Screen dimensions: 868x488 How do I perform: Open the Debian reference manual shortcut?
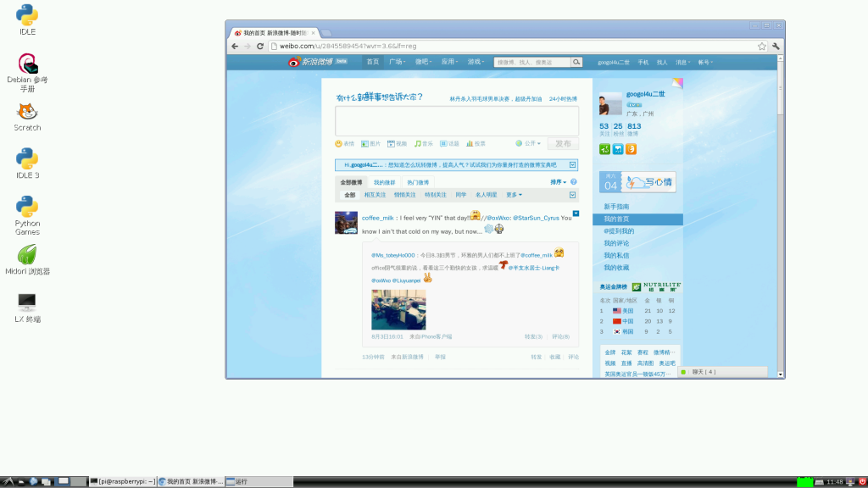(x=27, y=72)
